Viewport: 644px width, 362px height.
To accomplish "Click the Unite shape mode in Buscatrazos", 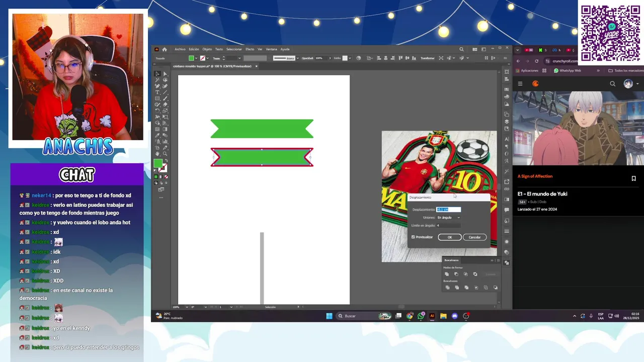I will tap(447, 274).
